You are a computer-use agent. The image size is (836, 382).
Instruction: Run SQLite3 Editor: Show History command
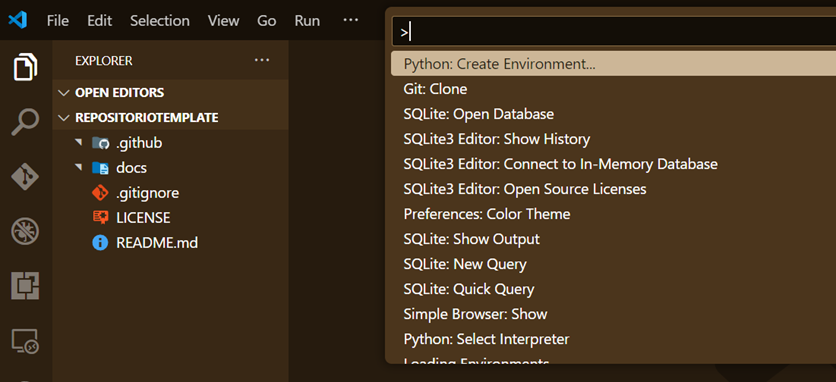(614, 139)
